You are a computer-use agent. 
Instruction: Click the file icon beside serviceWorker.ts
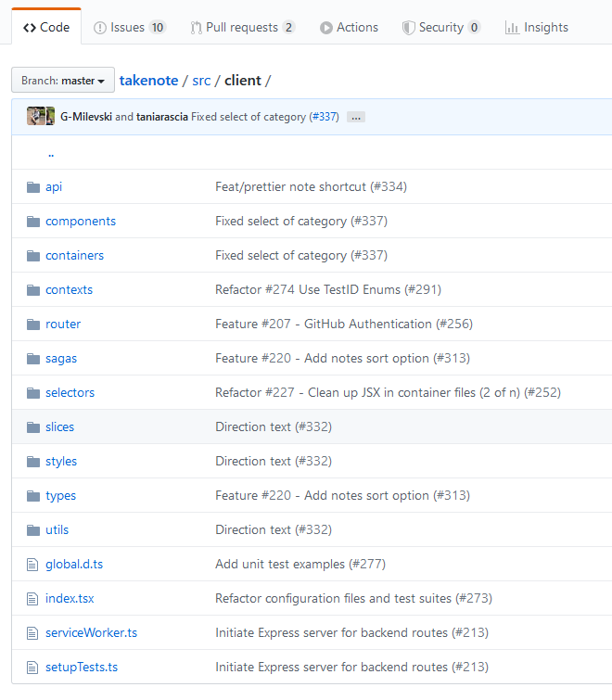33,633
